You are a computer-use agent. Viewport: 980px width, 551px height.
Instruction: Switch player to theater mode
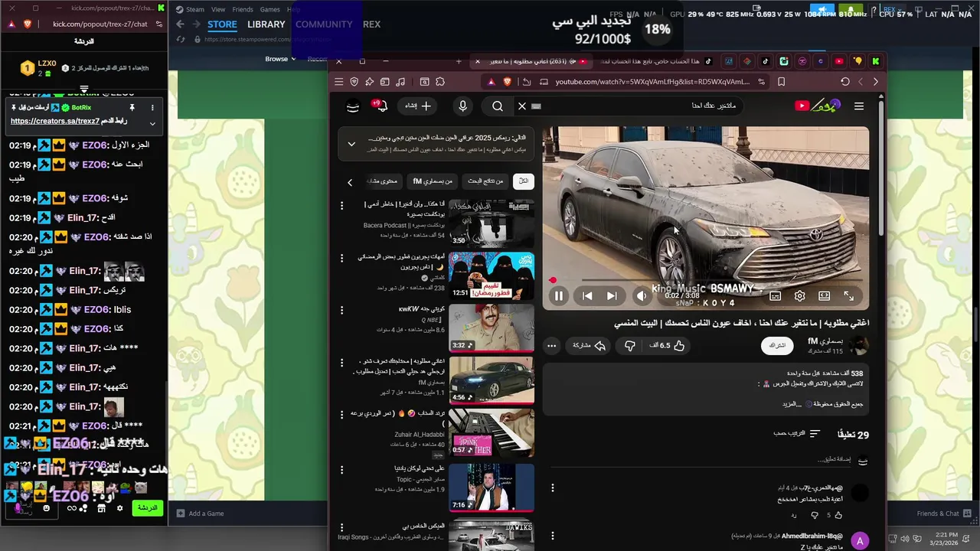tap(824, 295)
